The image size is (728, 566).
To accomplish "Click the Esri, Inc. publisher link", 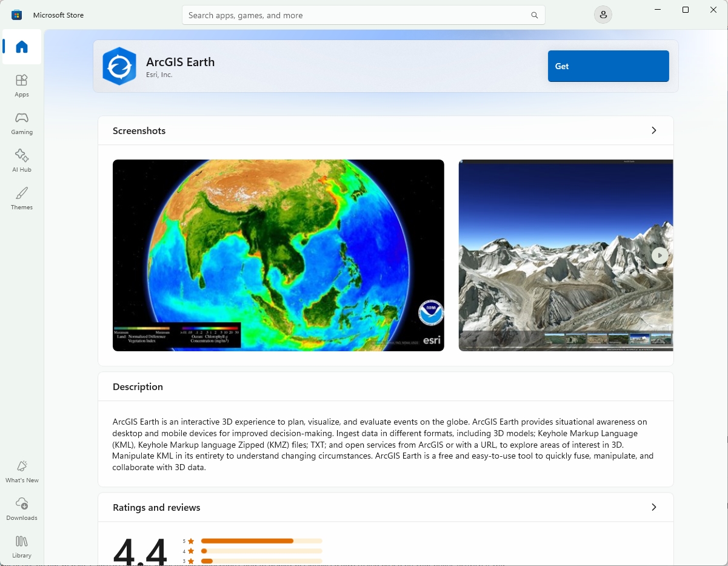I will [x=159, y=75].
